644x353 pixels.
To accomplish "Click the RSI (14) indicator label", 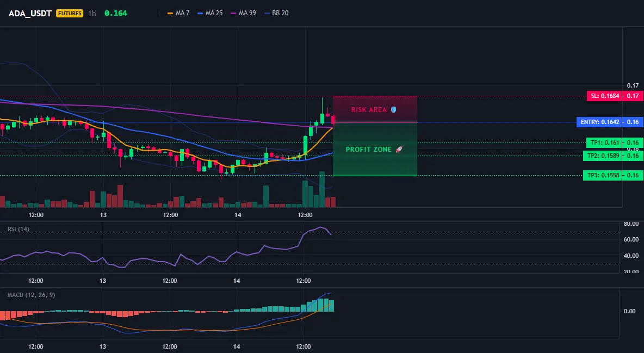I will pyautogui.click(x=18, y=229).
